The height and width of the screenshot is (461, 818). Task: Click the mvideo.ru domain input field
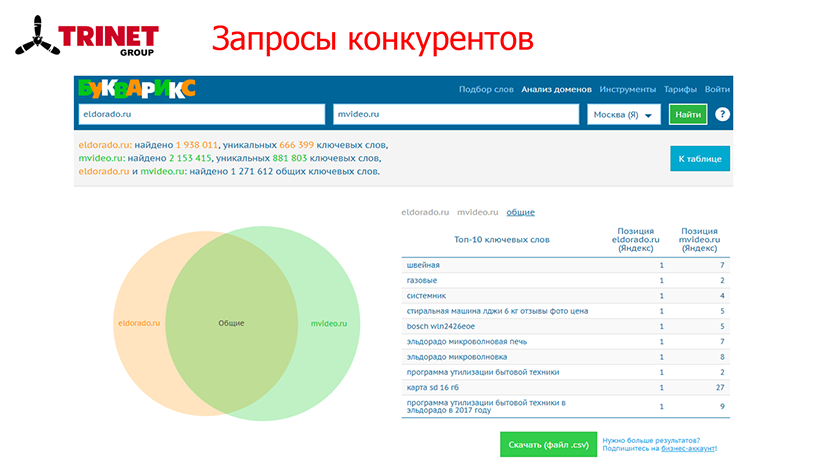click(456, 114)
